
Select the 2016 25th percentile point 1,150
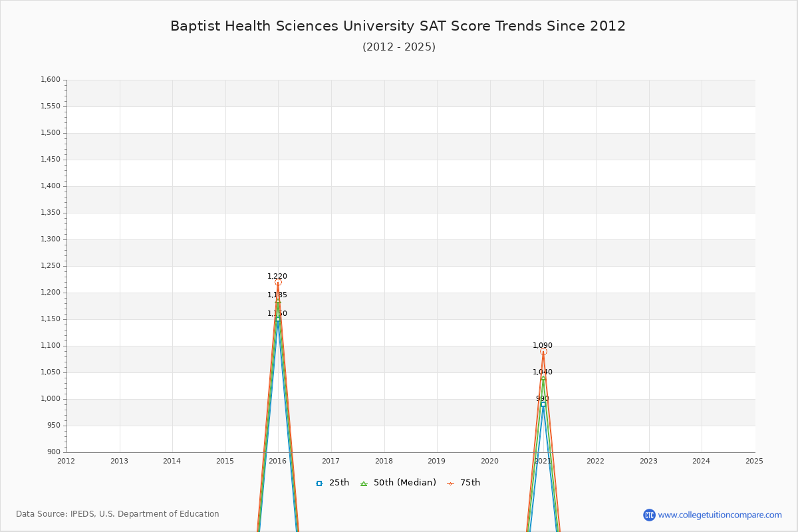coord(278,319)
